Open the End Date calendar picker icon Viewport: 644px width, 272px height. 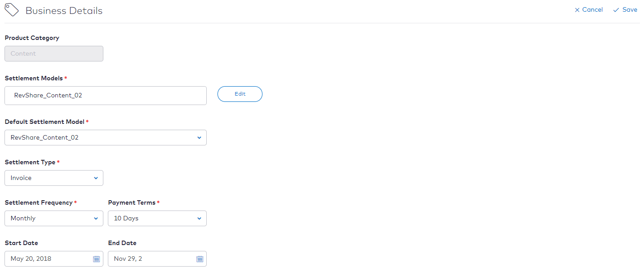pyautogui.click(x=200, y=259)
